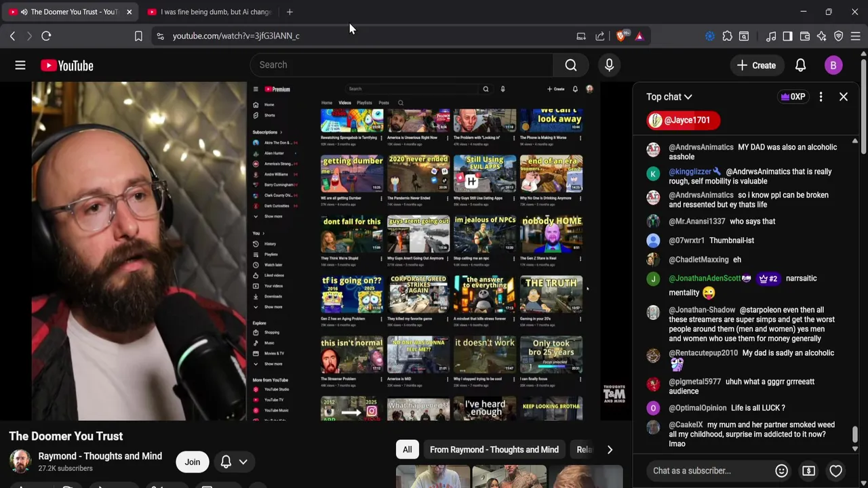Click the search magnifier button

571,65
